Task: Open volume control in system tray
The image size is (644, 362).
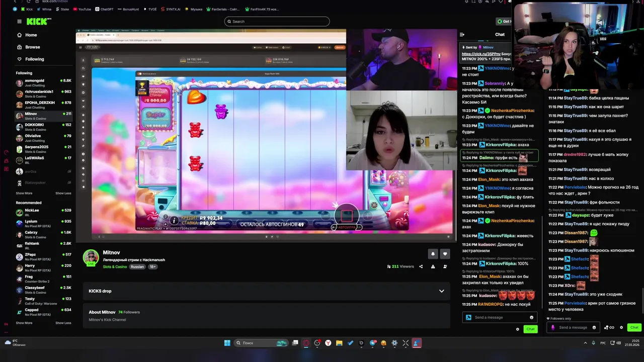Action: (618, 343)
